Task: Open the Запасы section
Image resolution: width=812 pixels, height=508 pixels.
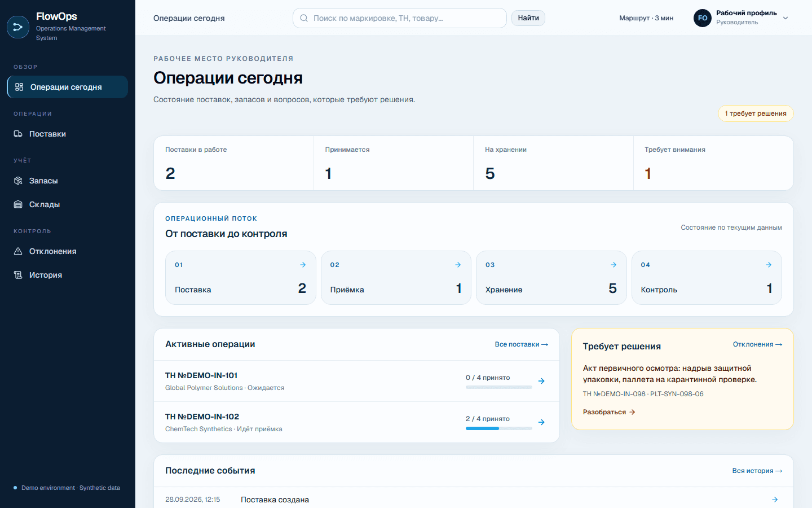Action: pyautogui.click(x=68, y=181)
